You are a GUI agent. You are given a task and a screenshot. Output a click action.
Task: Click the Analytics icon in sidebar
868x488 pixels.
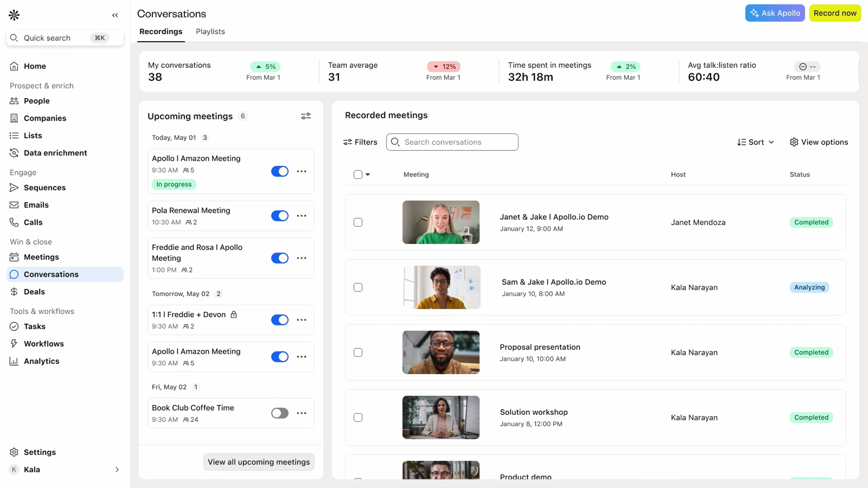14,361
